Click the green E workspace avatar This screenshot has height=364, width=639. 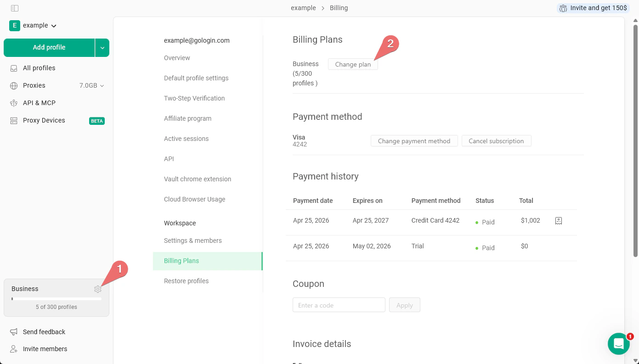coord(15,26)
